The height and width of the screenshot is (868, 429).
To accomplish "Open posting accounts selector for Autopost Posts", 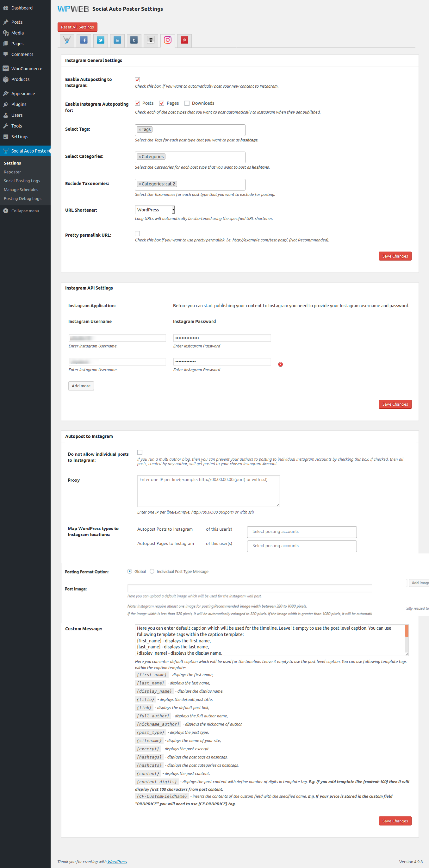I will pyautogui.click(x=302, y=532).
